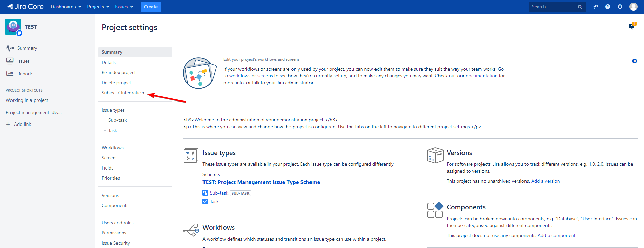Click Add link in project shortcuts
This screenshot has height=248, width=644.
click(x=22, y=124)
